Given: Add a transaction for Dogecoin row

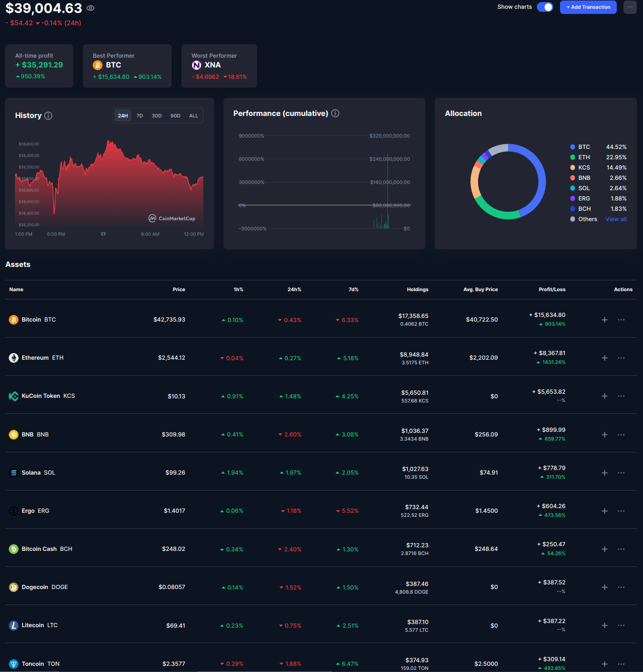Looking at the screenshot, I should point(605,587).
